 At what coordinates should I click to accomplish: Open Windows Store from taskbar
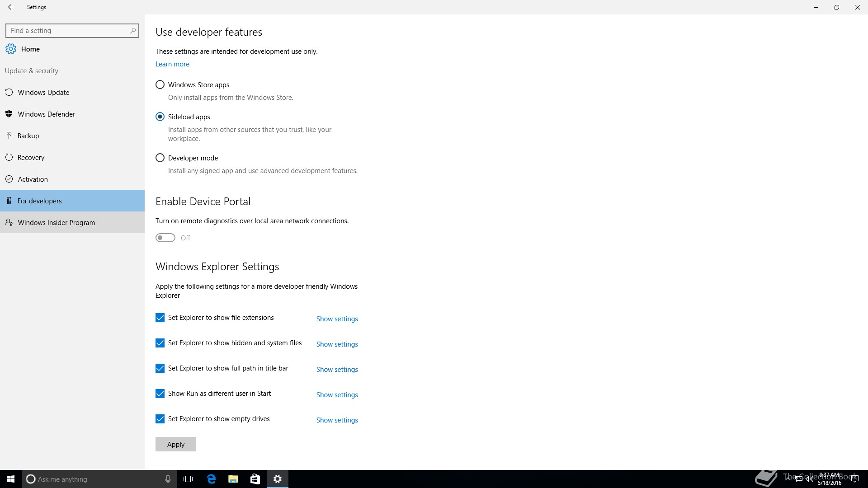255,479
